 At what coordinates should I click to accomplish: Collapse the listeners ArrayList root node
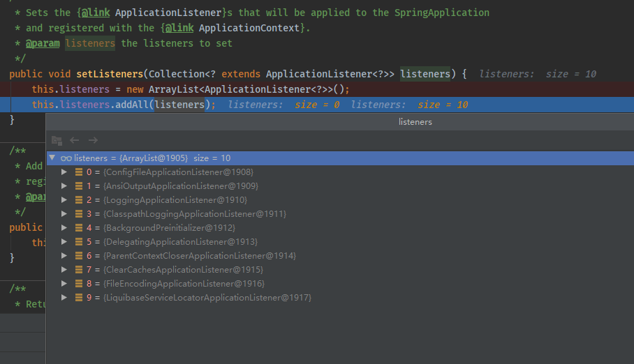pyautogui.click(x=52, y=158)
